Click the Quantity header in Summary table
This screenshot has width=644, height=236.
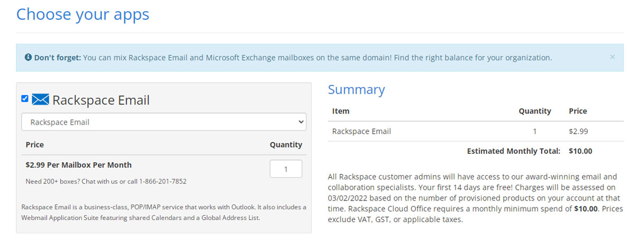pos(535,111)
